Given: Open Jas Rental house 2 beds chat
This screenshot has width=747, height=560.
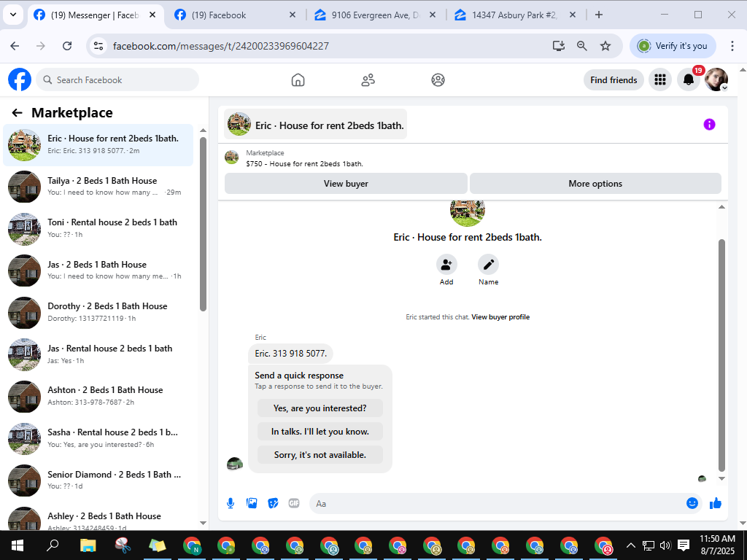Looking at the screenshot, I should tap(98, 354).
